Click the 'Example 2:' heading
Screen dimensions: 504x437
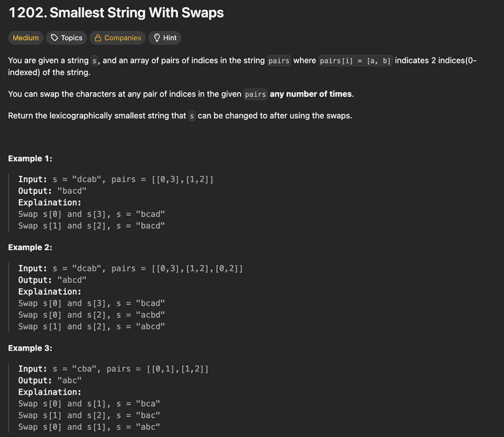[30, 247]
